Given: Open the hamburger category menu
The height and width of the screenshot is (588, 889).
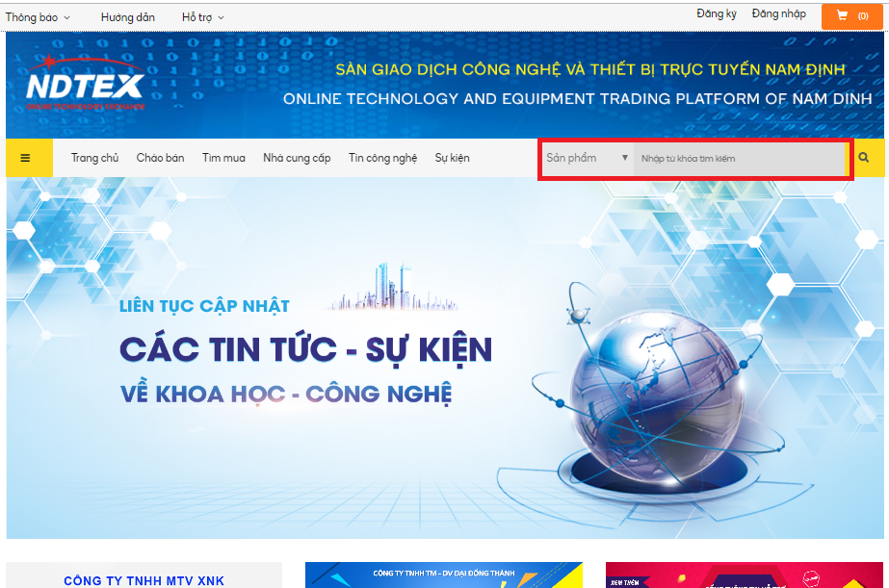Looking at the screenshot, I should pyautogui.click(x=29, y=158).
